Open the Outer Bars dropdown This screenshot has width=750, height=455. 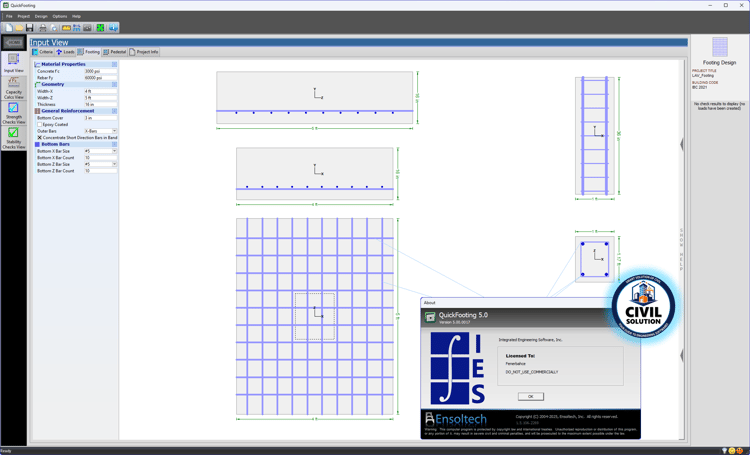coord(114,131)
